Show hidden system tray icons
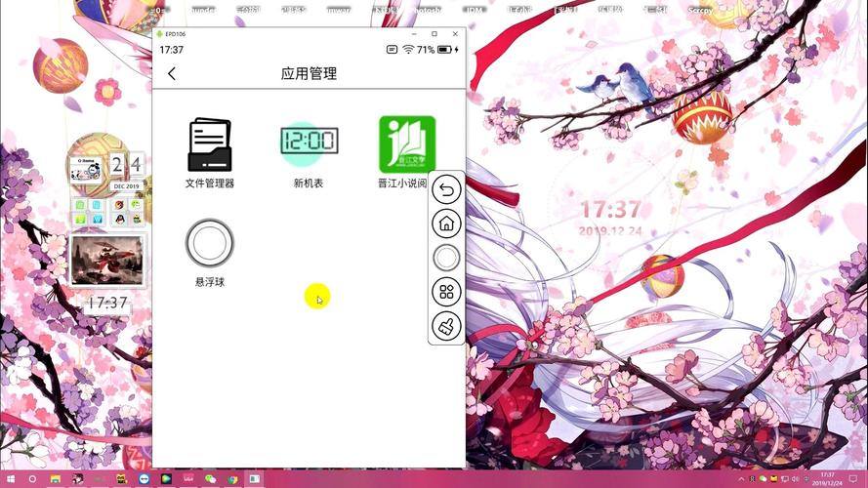Image resolution: width=868 pixels, height=488 pixels. tap(741, 479)
